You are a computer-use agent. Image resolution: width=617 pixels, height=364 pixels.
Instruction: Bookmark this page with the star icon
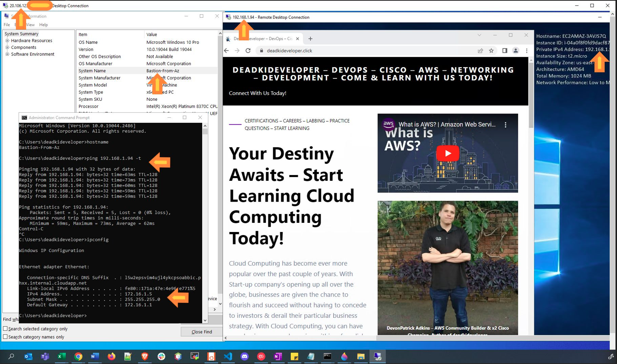point(491,51)
